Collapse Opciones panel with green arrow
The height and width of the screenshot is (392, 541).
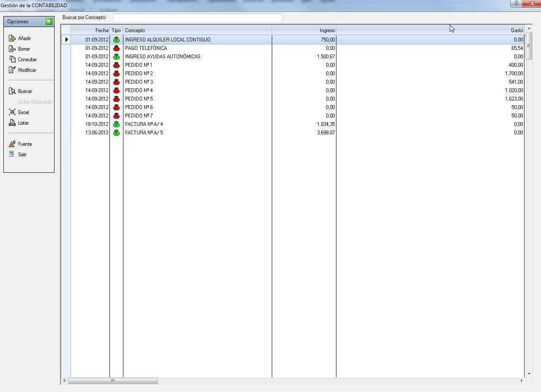click(49, 22)
